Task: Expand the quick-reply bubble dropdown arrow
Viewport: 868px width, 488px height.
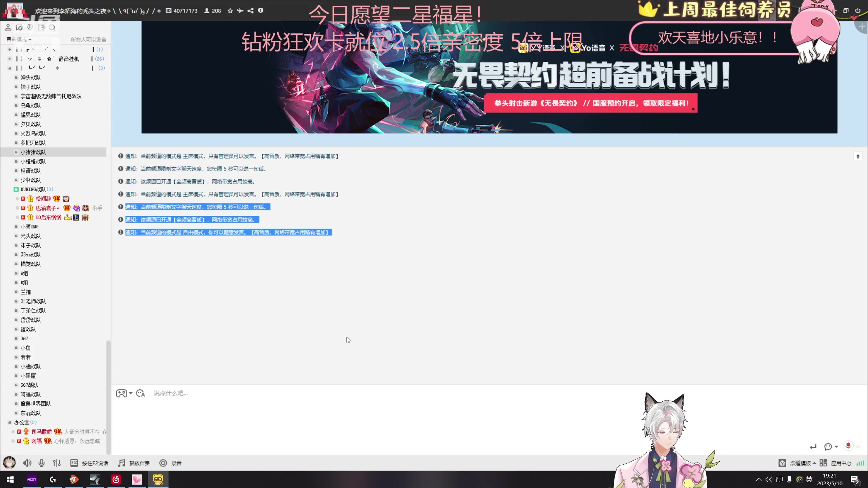Action: [836, 447]
